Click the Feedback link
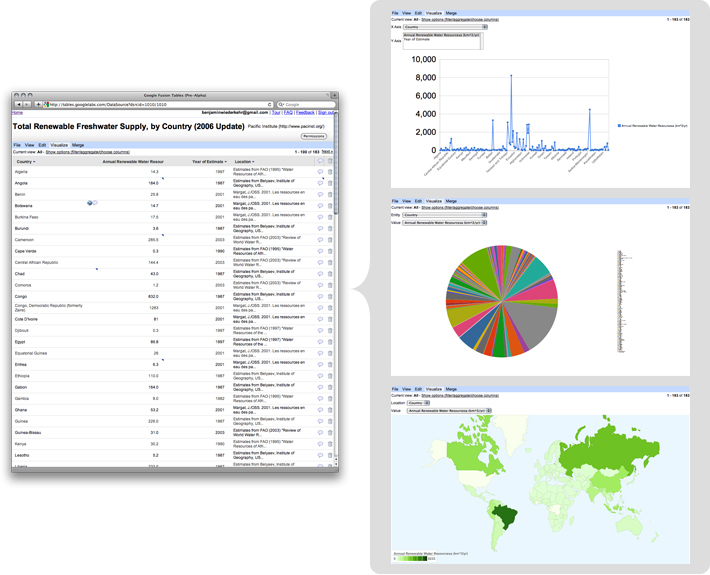The image size is (710, 575). tap(305, 112)
